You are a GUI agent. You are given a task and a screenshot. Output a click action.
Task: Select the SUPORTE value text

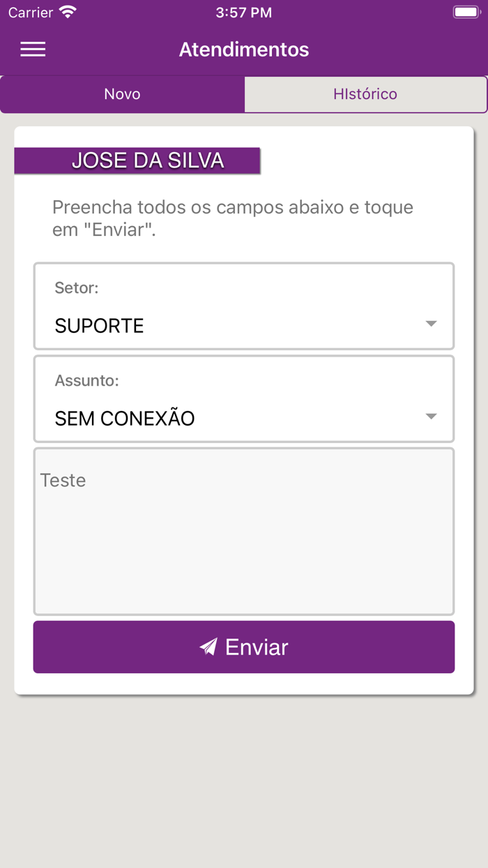coord(99,325)
